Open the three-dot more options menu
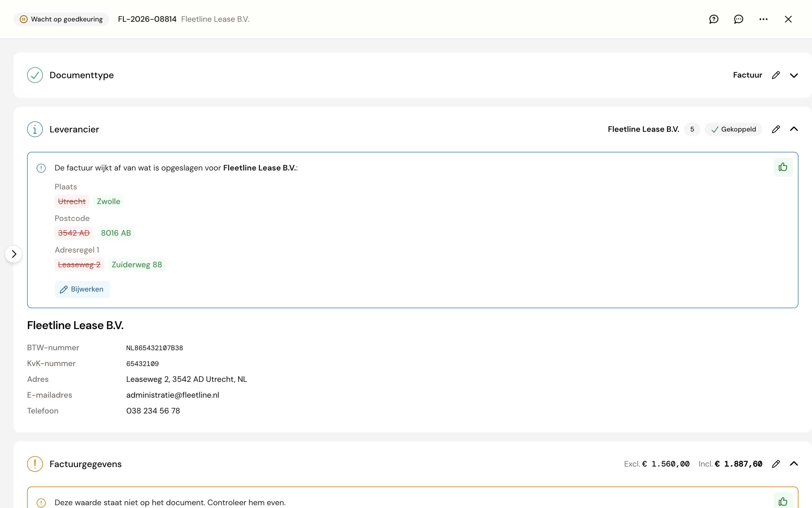 point(763,19)
